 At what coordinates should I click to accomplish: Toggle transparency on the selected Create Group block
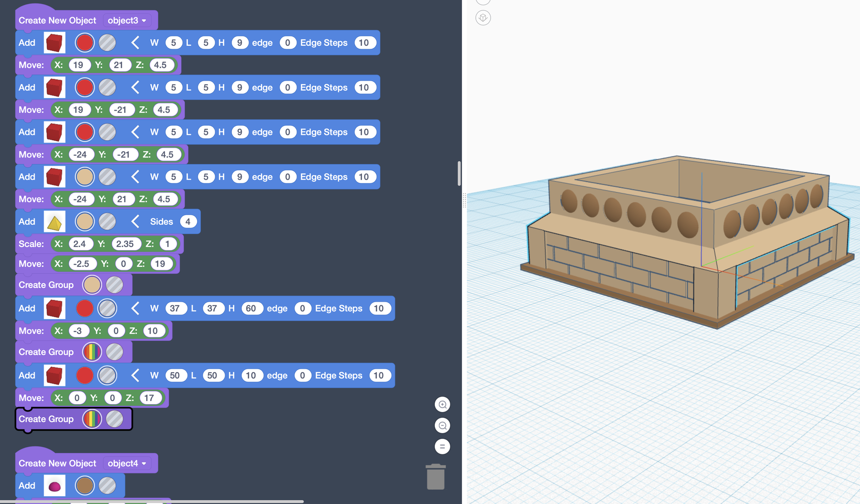pos(115,419)
